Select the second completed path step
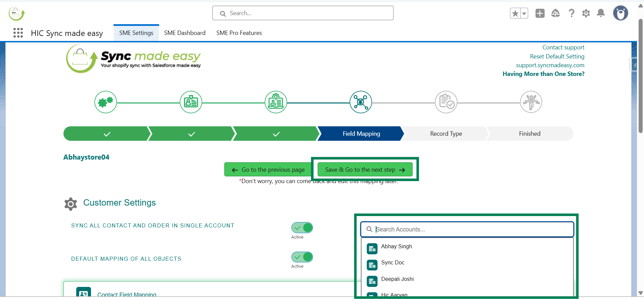 coord(191,134)
